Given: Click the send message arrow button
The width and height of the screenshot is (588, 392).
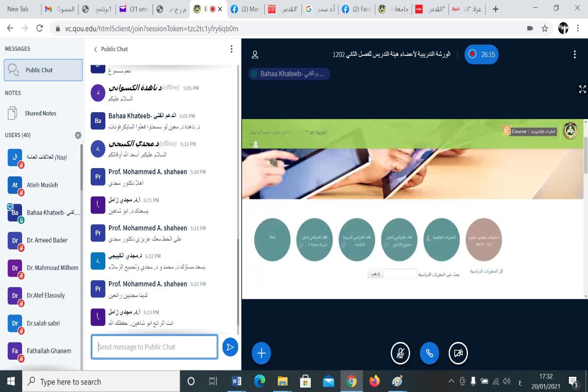Looking at the screenshot, I should [x=230, y=347].
